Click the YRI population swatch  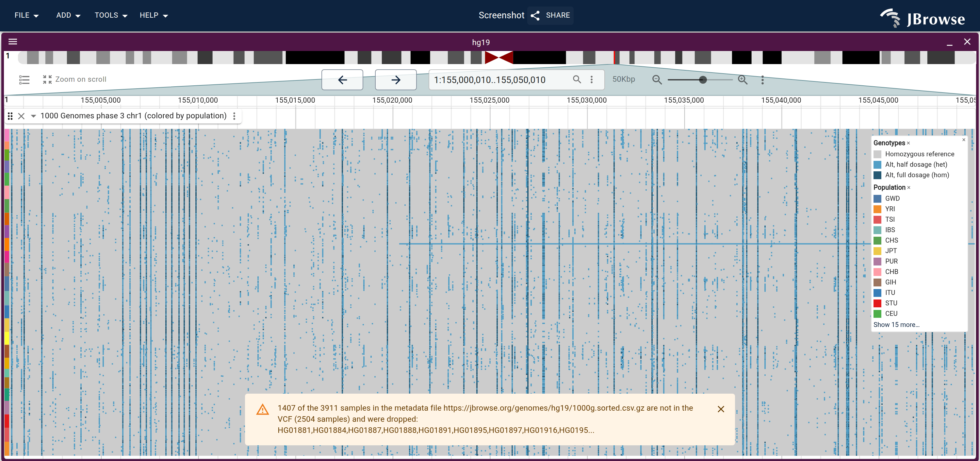pyautogui.click(x=878, y=209)
